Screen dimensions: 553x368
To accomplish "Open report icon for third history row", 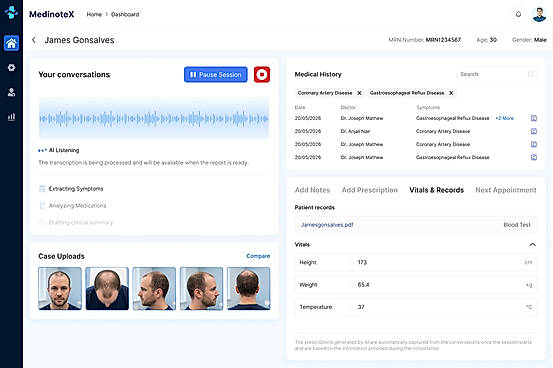I will (534, 144).
